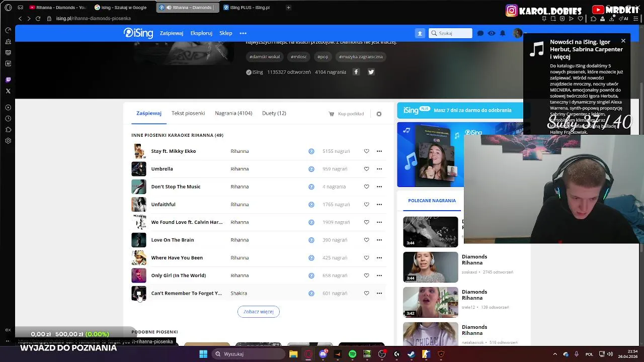Click Zaśpiewaj in the blue iSing navbar
644x362 pixels.
coord(172,33)
